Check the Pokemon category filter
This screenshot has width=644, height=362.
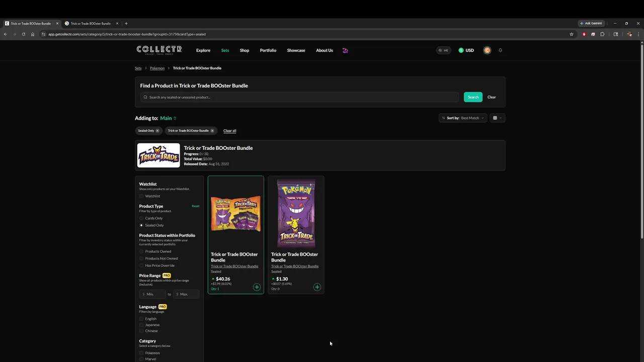[x=141, y=353]
